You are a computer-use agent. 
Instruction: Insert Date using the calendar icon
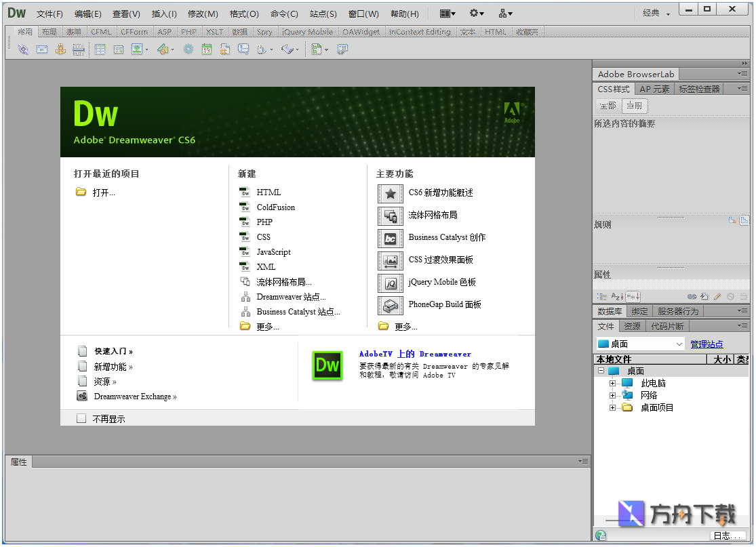point(207,49)
